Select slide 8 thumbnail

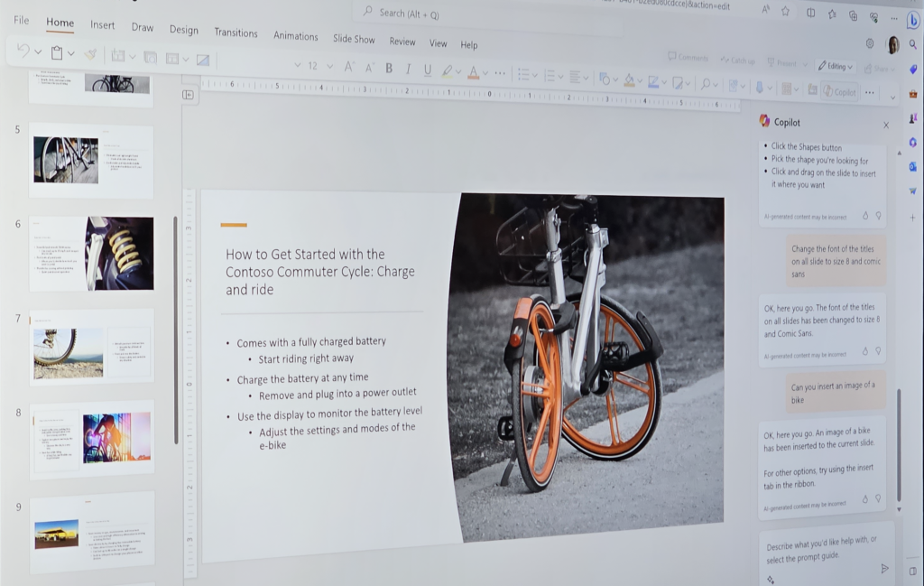click(92, 439)
